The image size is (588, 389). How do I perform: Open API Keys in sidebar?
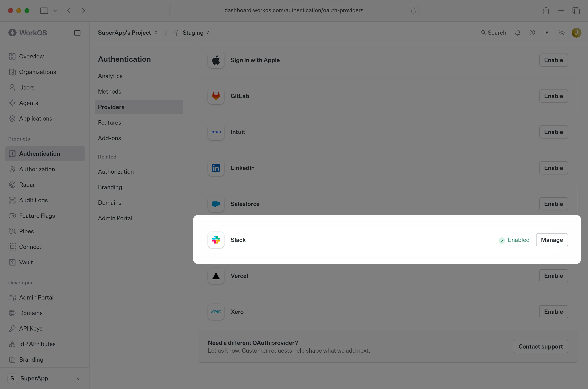(45, 329)
